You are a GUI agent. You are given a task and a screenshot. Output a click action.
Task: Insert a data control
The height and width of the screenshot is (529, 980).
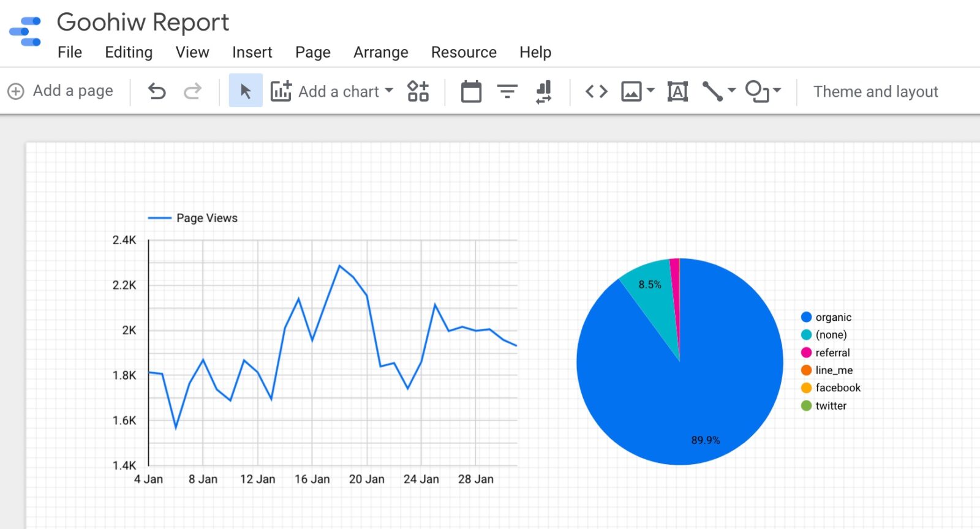(543, 91)
